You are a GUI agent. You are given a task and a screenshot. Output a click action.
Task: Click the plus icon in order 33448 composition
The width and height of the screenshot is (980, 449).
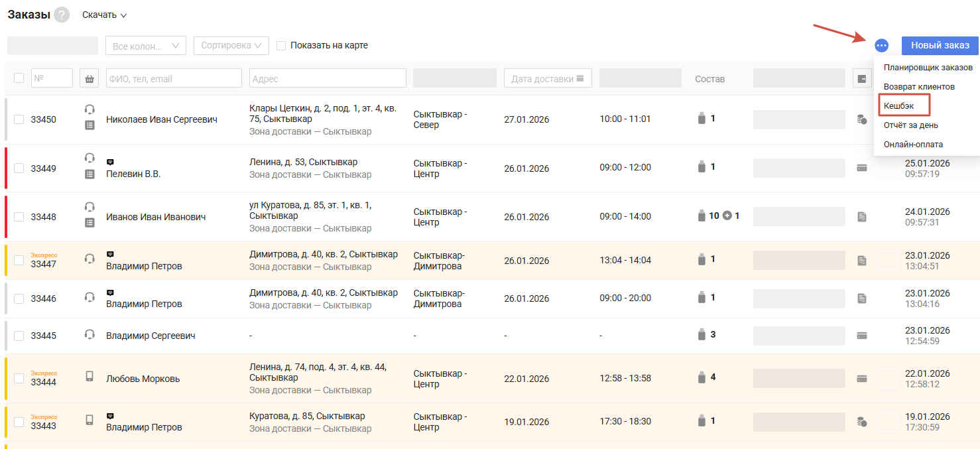(x=727, y=216)
